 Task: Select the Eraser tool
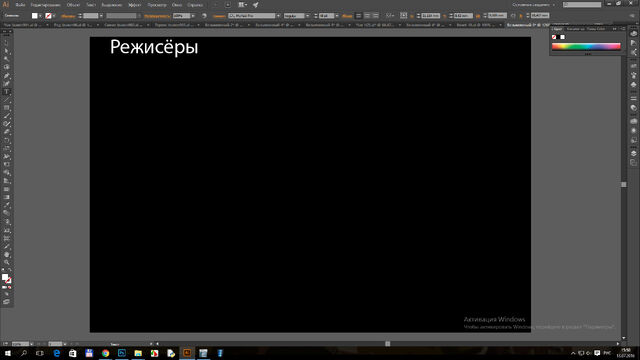click(x=7, y=132)
